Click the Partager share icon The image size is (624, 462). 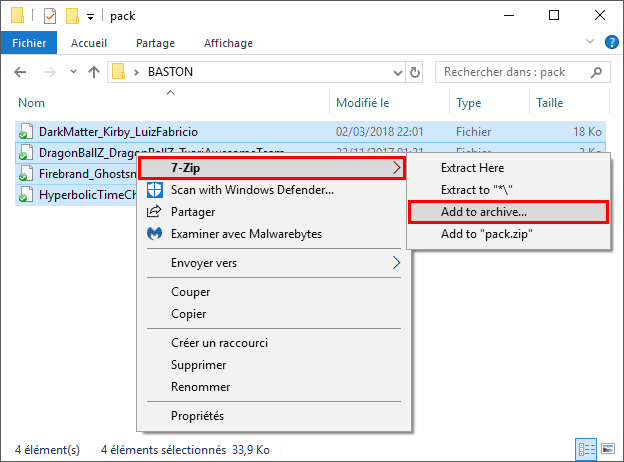click(154, 212)
